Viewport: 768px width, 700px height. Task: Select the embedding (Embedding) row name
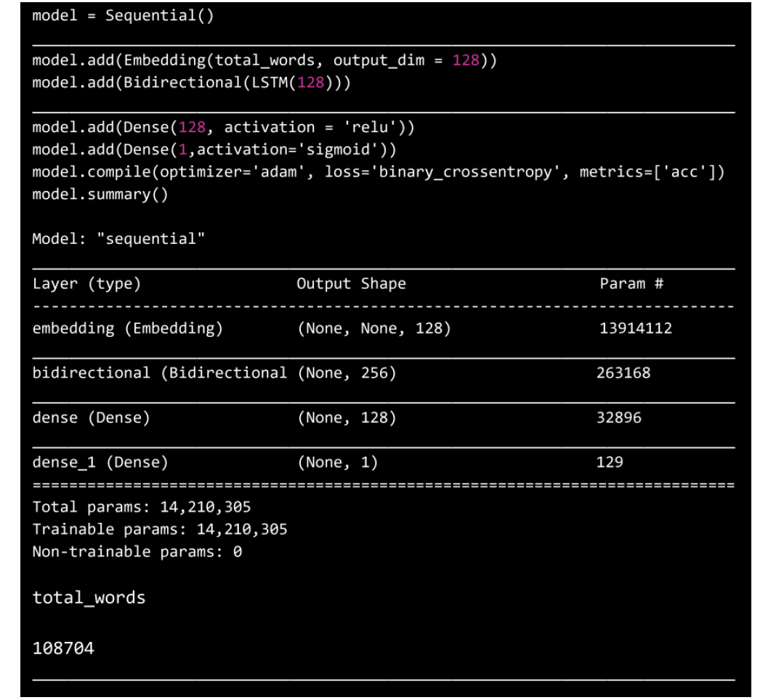point(127,328)
